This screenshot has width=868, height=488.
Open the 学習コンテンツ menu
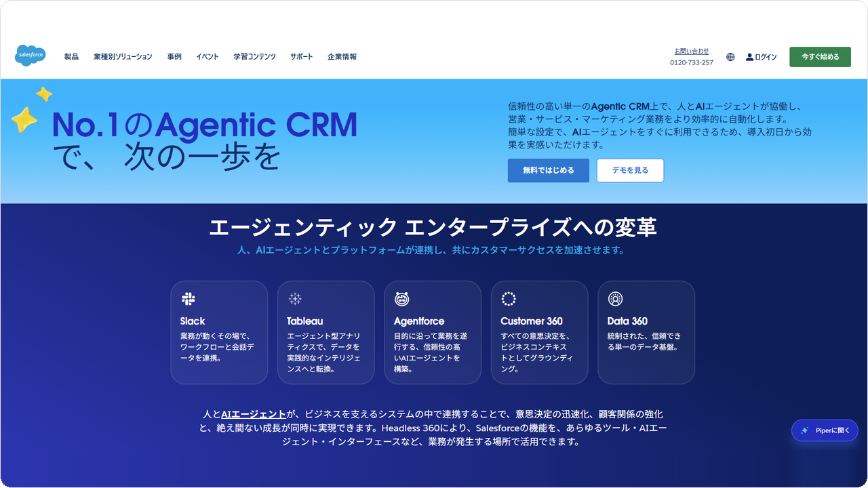point(254,57)
